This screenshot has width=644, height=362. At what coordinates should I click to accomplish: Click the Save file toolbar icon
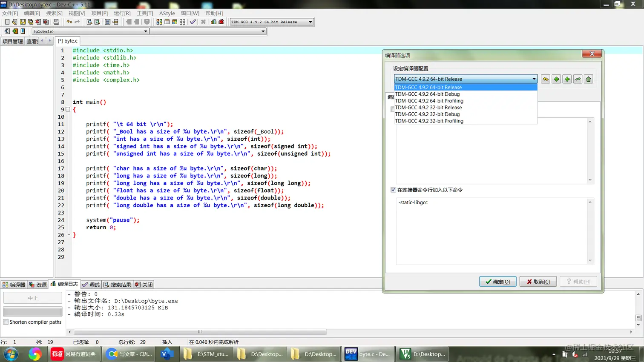coord(23,22)
